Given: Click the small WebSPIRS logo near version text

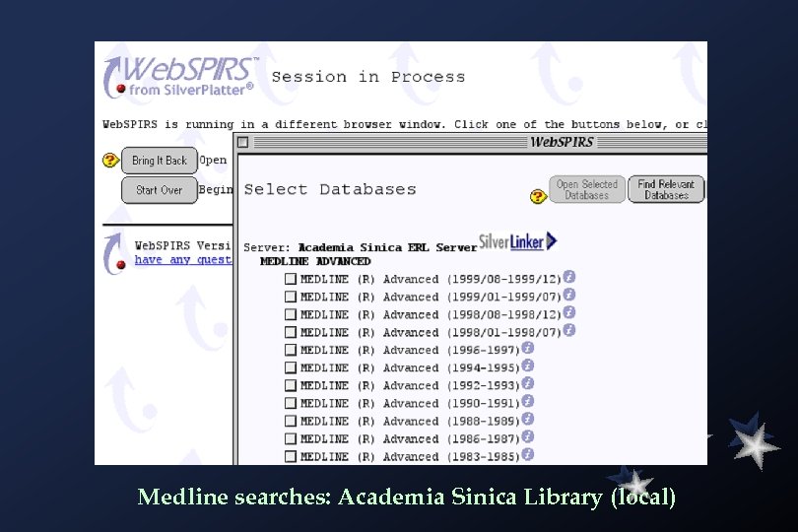Looking at the screenshot, I should click(x=114, y=253).
